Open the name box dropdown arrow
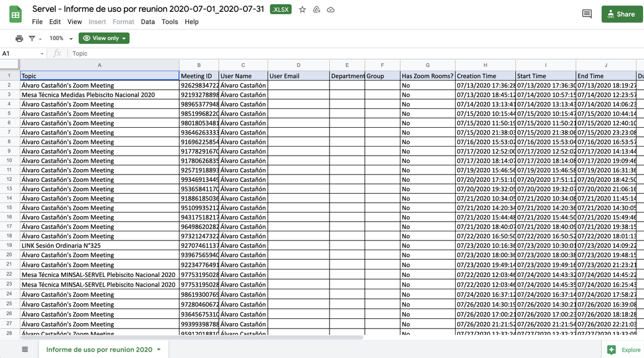644x358 pixels. point(42,54)
